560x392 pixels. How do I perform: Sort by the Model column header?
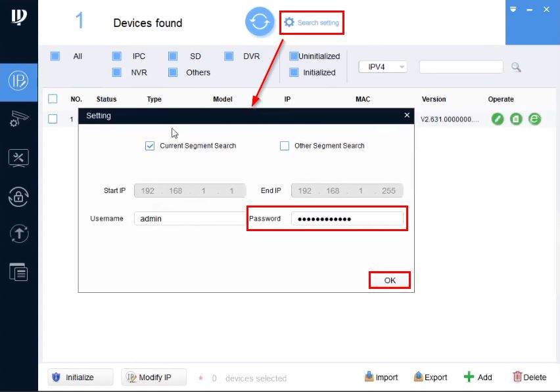(x=223, y=99)
